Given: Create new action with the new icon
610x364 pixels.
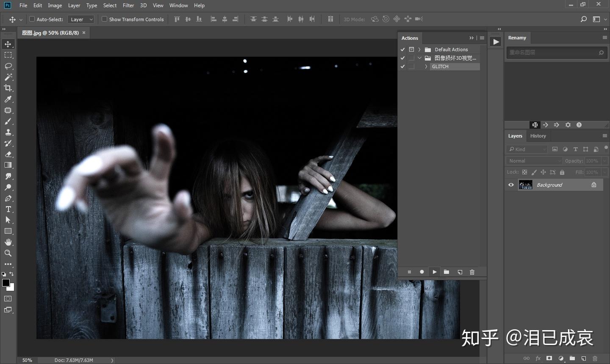Looking at the screenshot, I should click(x=460, y=272).
